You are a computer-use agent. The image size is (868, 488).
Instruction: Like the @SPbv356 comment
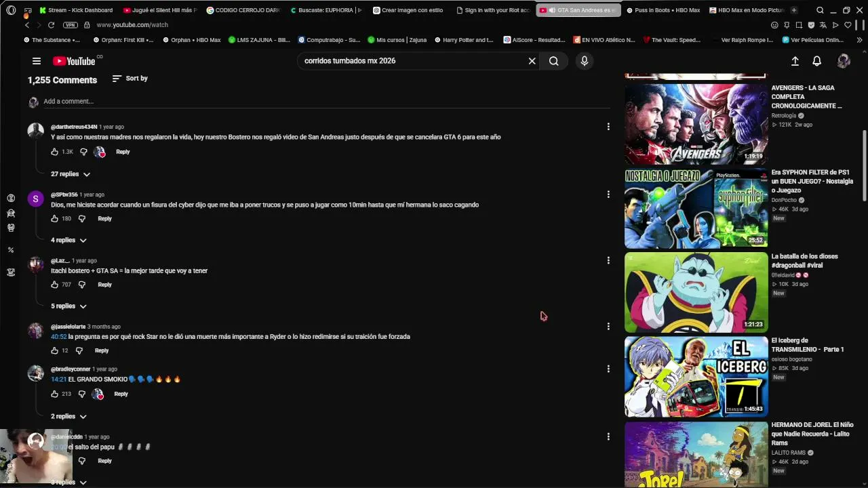pyautogui.click(x=55, y=219)
